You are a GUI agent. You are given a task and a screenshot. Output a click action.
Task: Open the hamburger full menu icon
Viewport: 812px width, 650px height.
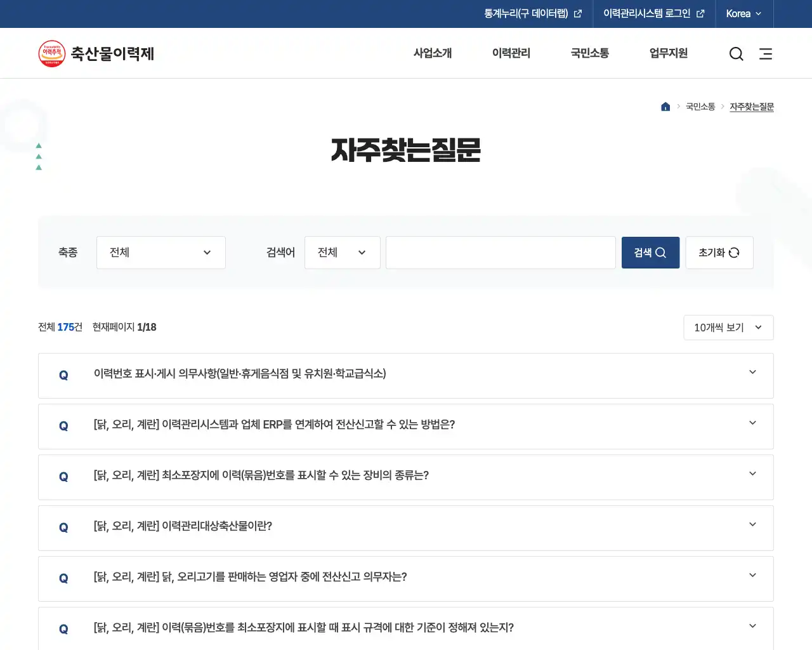click(766, 54)
